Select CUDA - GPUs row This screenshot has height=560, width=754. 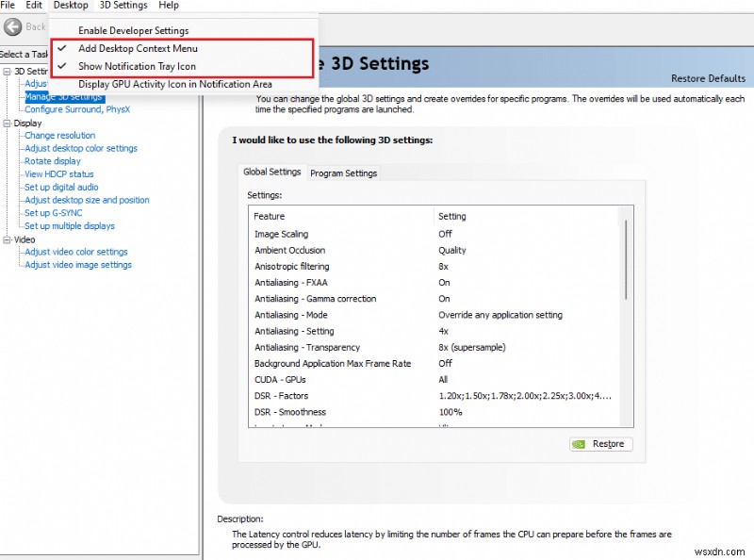pos(433,380)
